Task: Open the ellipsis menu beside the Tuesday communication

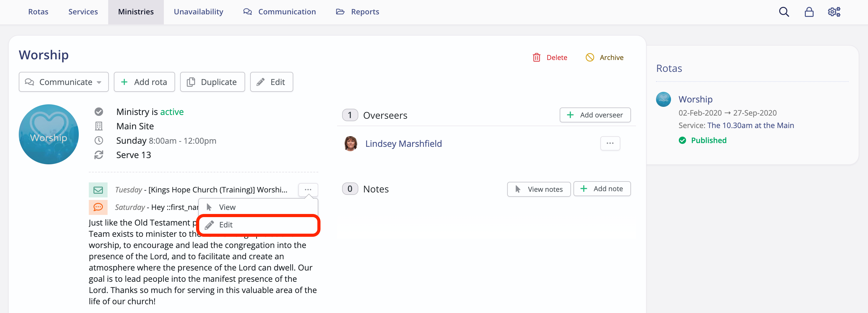Action: (308, 190)
